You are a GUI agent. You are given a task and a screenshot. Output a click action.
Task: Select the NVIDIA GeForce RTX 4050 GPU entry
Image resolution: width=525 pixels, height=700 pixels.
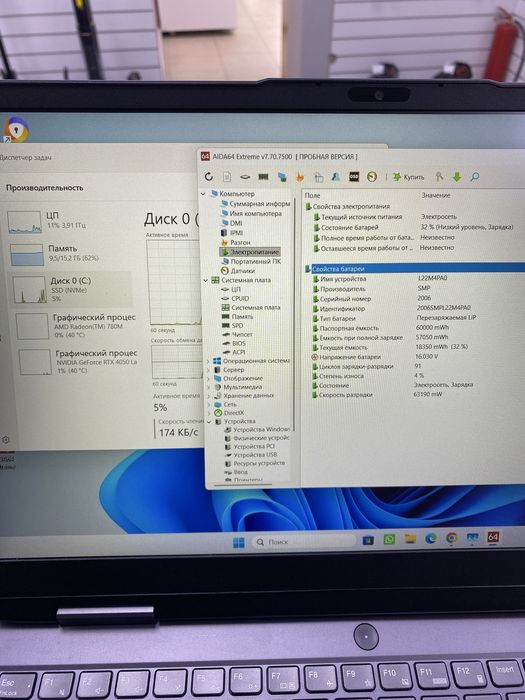78,362
